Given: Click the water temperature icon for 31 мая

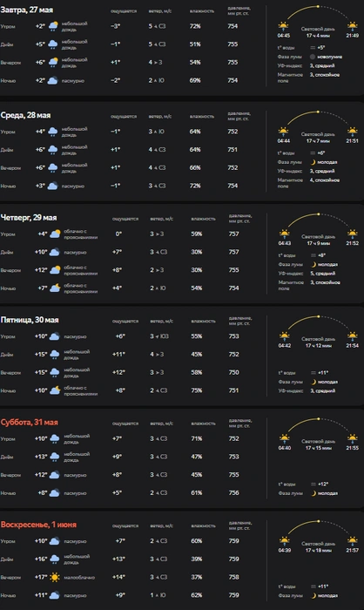Looking at the screenshot, I should [313, 484].
